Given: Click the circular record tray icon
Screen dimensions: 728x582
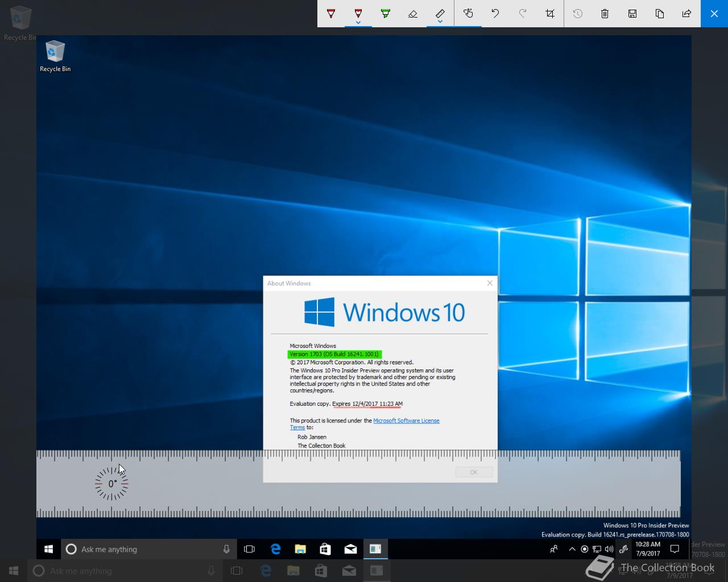Looking at the screenshot, I should [584, 549].
